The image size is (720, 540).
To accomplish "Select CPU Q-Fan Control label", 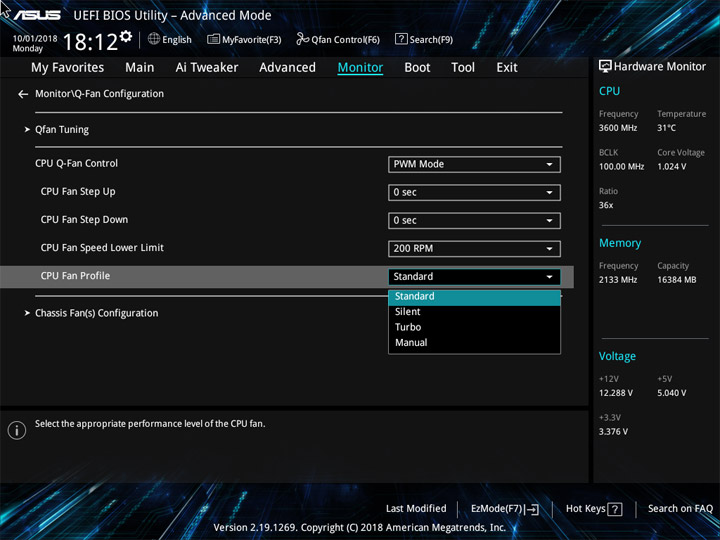I will (x=76, y=163).
